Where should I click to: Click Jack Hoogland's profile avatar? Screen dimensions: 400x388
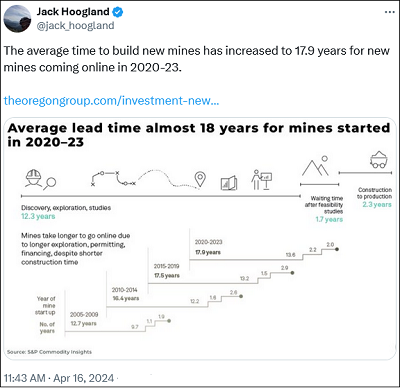click(x=17, y=19)
